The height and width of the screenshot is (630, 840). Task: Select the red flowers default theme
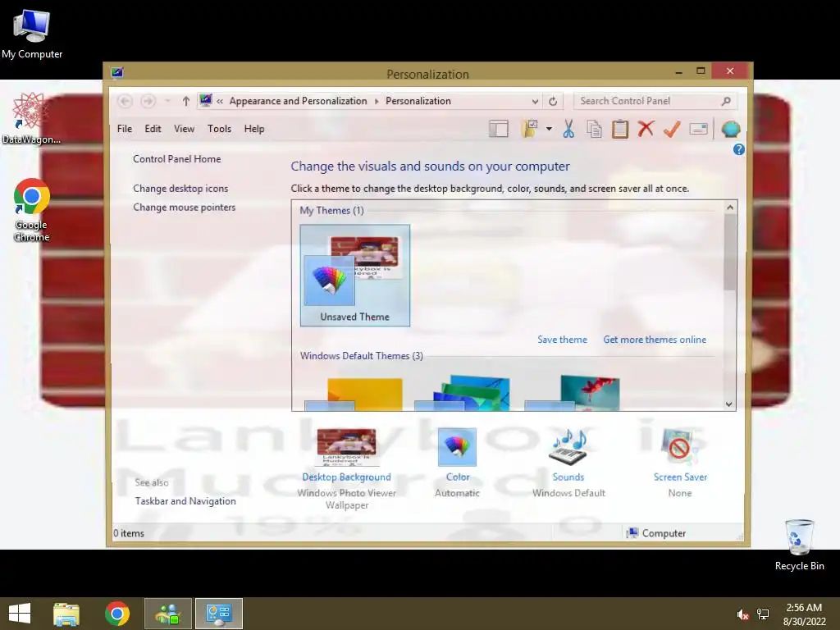(x=572, y=393)
